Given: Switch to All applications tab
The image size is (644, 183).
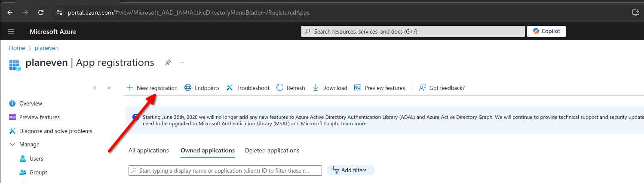Looking at the screenshot, I should pos(149,150).
